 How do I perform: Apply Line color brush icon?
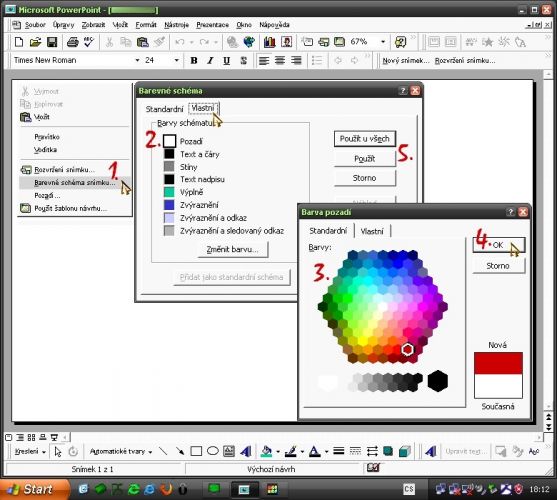(291, 451)
